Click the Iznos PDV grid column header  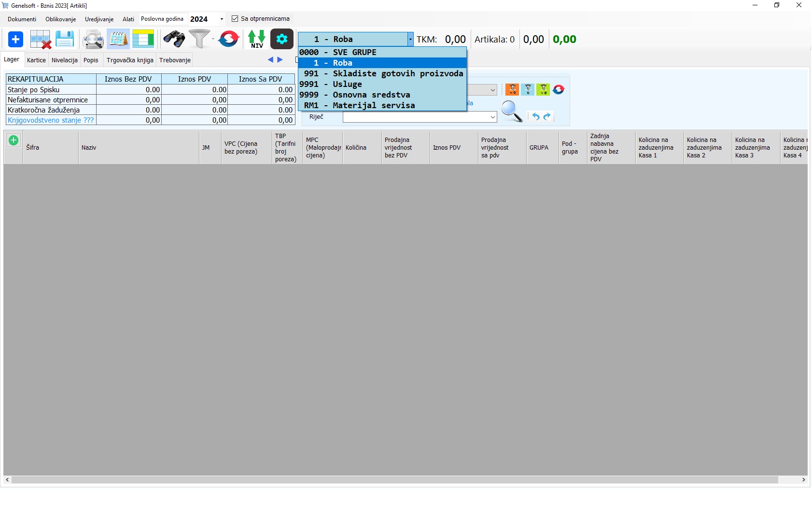click(454, 148)
